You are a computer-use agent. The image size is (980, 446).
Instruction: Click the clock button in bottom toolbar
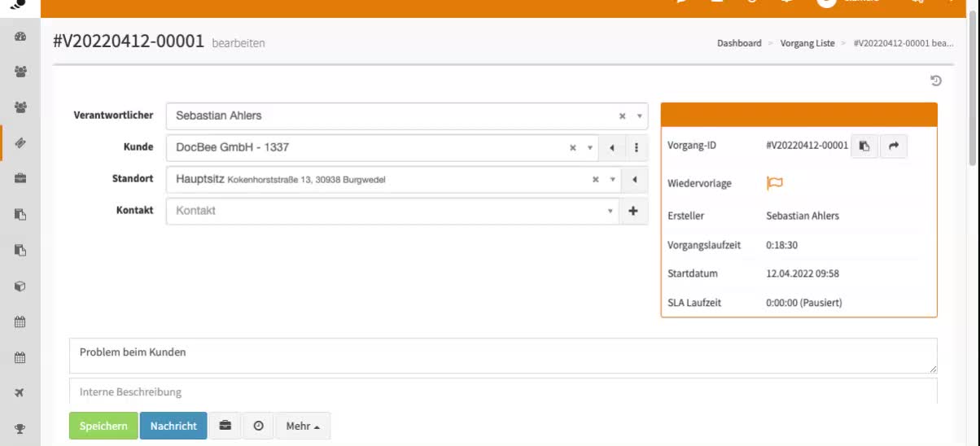click(259, 426)
